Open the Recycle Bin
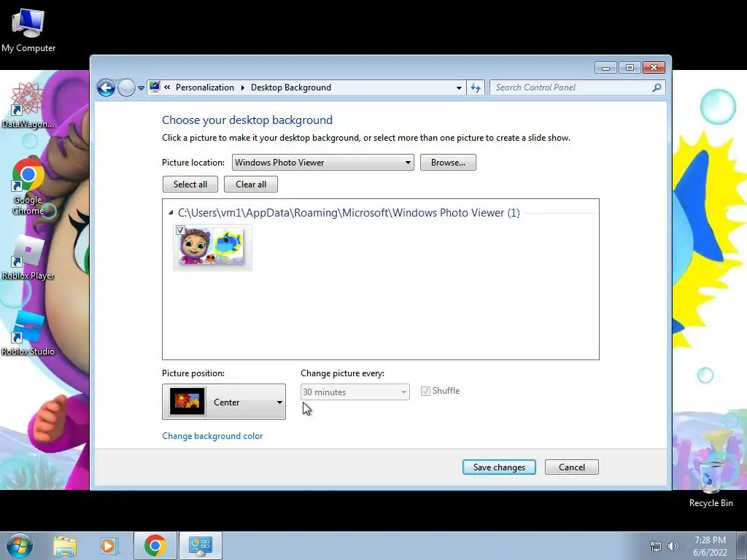747x560 pixels. [711, 483]
